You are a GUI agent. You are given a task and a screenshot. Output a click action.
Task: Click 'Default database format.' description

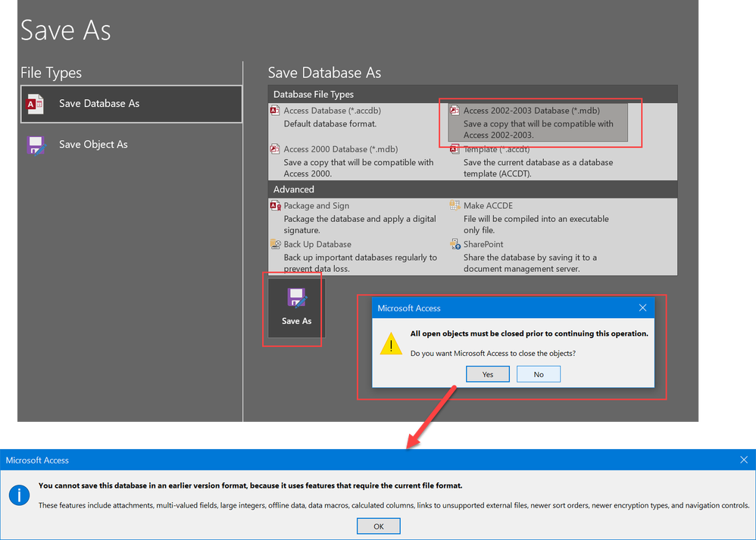coord(330,124)
